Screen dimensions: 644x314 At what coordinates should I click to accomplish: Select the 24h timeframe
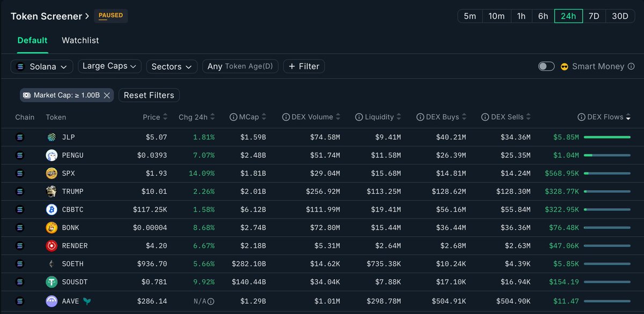pos(568,16)
